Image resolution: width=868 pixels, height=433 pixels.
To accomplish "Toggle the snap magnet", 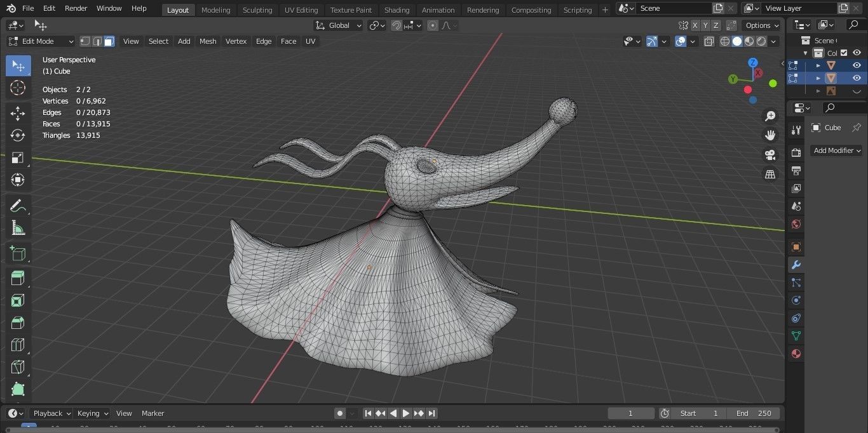I will tap(397, 25).
